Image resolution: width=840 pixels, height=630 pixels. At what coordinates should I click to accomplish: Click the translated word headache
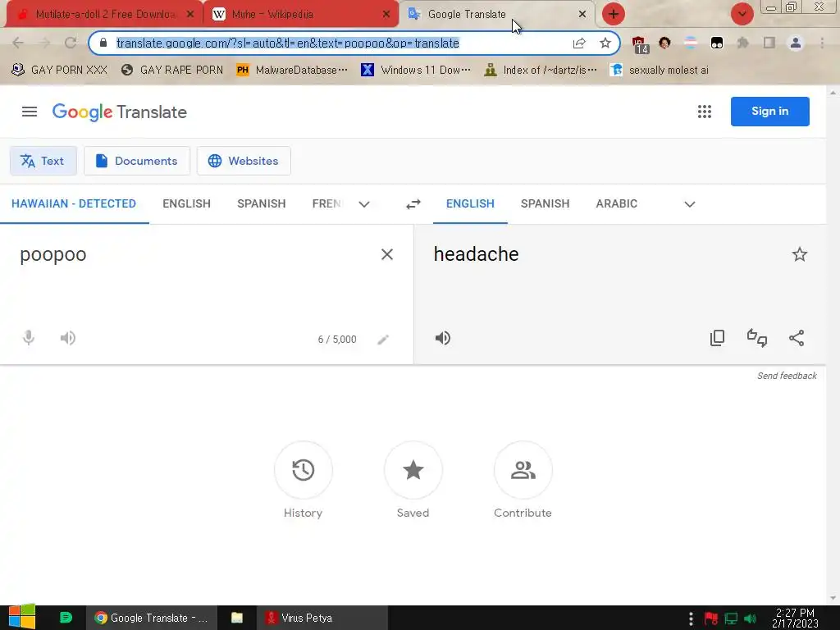click(x=477, y=254)
